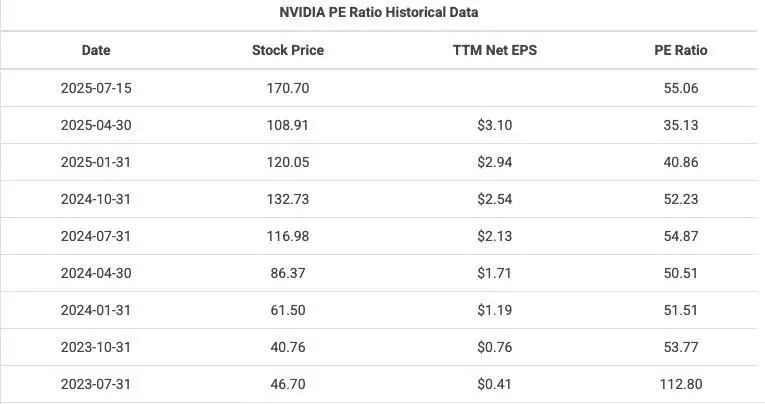Select the TTM Net EPS column header
765x404 pixels.
point(494,50)
